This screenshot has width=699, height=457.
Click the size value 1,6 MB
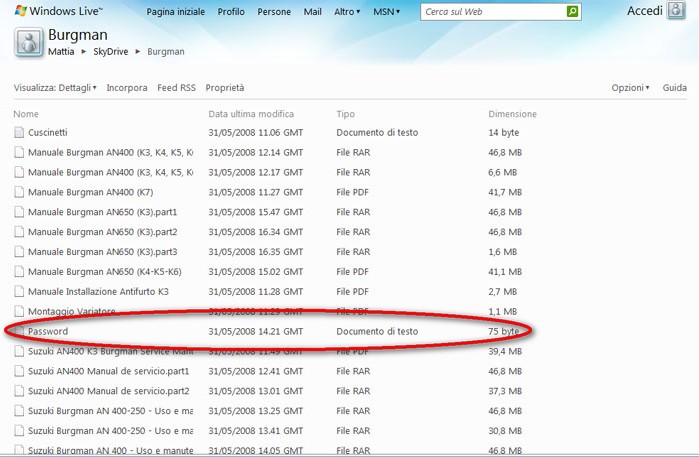tap(502, 251)
